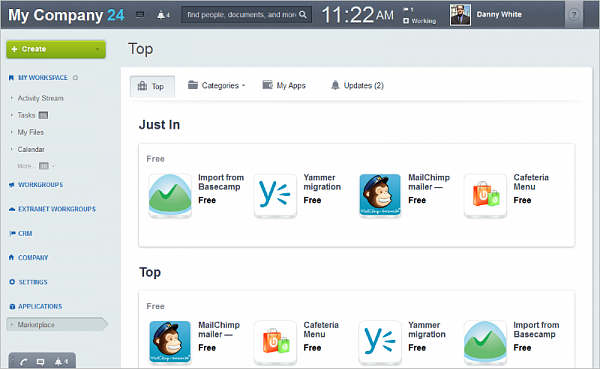Viewport: 600px width, 369px height.
Task: Open Yammer migration icon in Just In
Action: tap(275, 196)
